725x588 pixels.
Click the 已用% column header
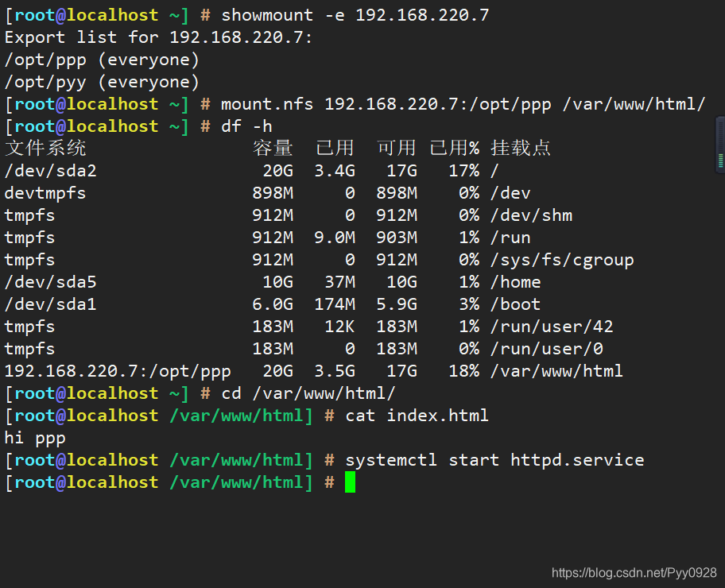coord(455,149)
